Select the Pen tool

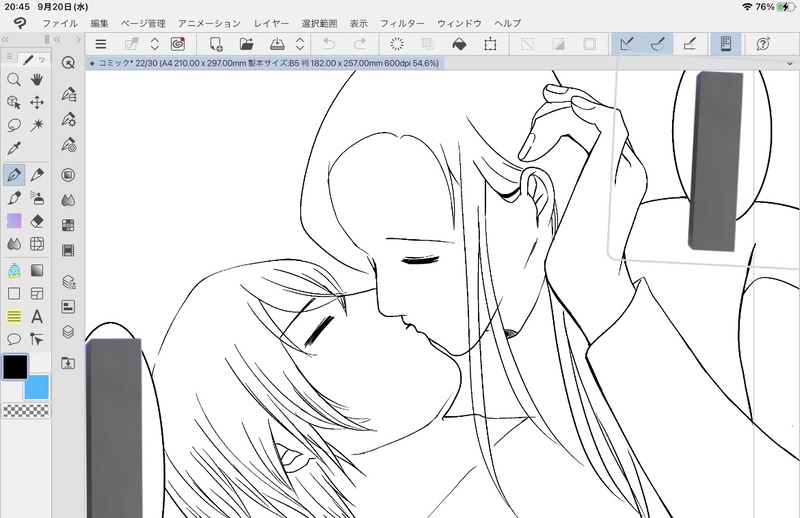(x=14, y=175)
